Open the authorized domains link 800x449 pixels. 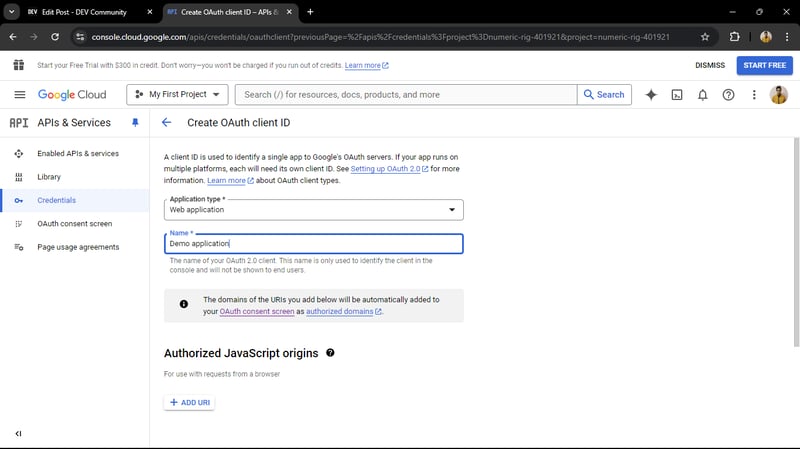(343, 311)
